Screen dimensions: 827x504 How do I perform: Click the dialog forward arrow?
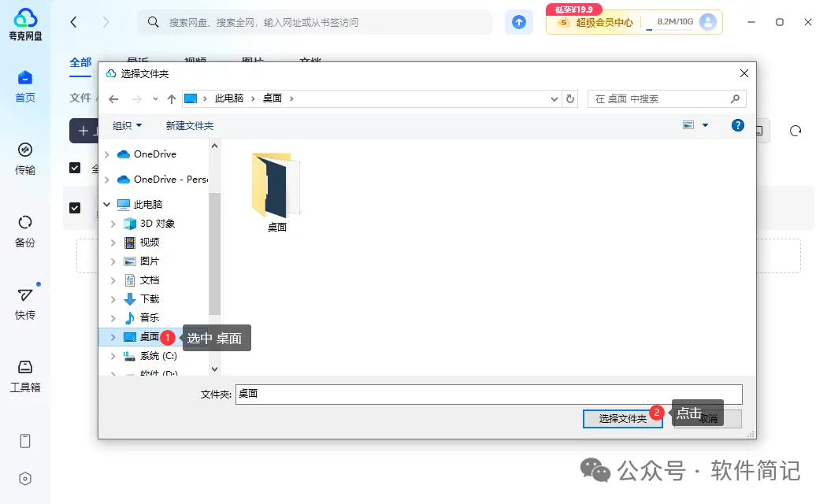click(136, 98)
